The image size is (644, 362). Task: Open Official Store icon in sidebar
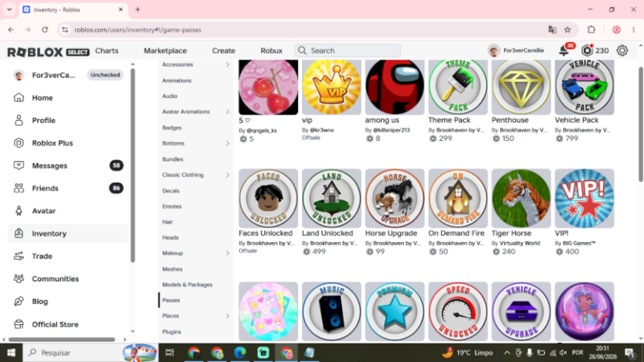(x=19, y=324)
